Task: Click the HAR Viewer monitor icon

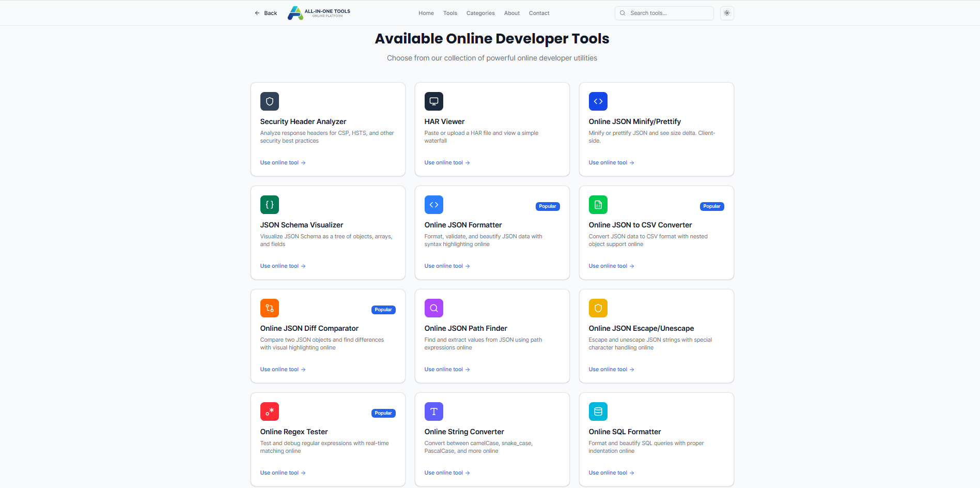Action: 433,101
